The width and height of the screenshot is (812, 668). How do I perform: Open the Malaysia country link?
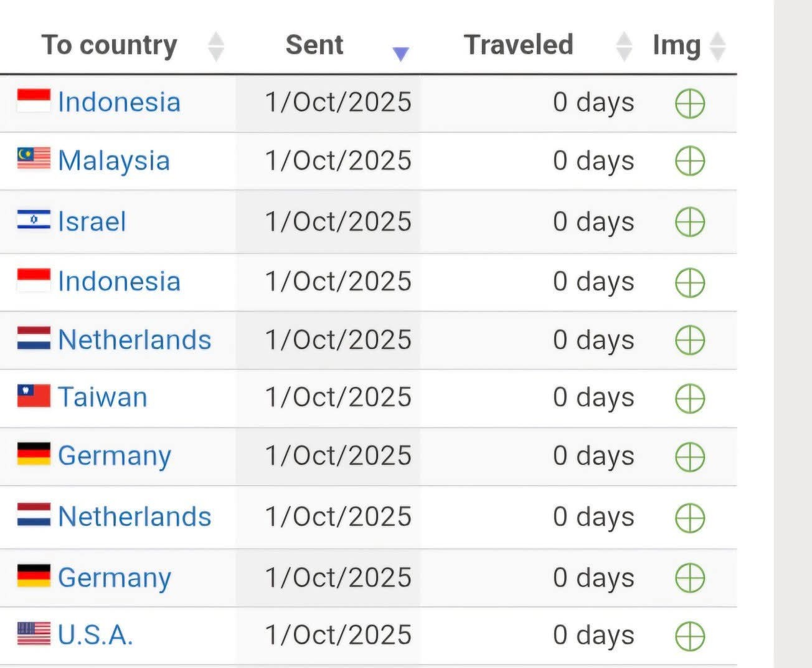(114, 161)
